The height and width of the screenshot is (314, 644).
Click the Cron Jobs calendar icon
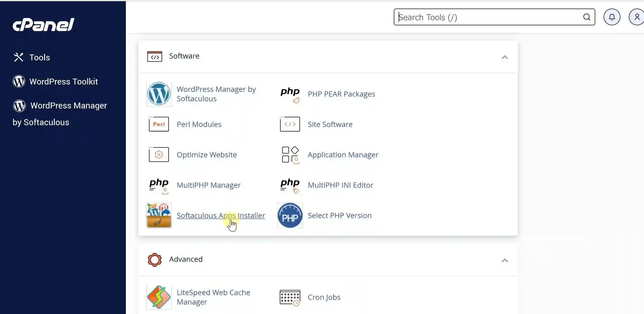290,298
